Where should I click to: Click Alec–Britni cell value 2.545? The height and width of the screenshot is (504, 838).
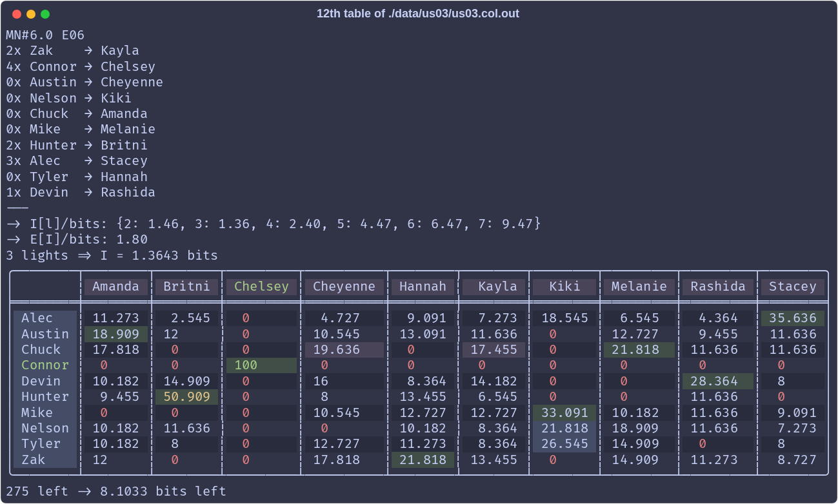coord(187,318)
